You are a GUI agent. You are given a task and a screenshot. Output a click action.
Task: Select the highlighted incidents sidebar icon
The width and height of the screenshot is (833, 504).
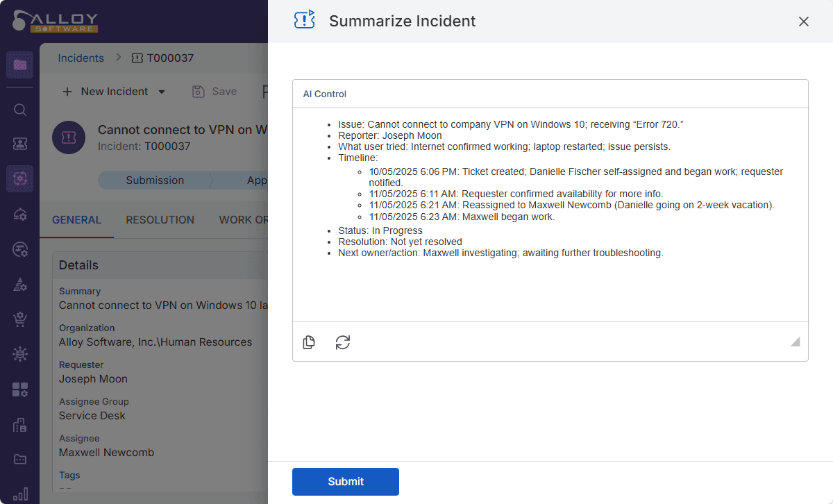pos(20,179)
